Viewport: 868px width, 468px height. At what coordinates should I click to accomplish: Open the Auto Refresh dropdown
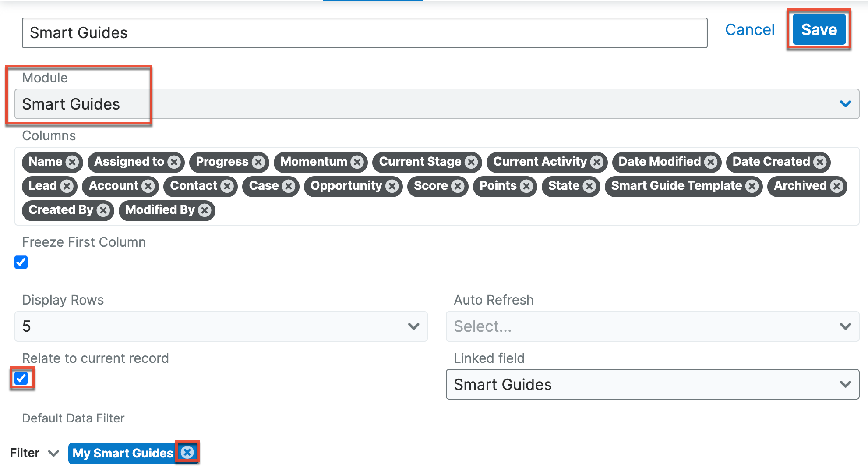click(652, 326)
